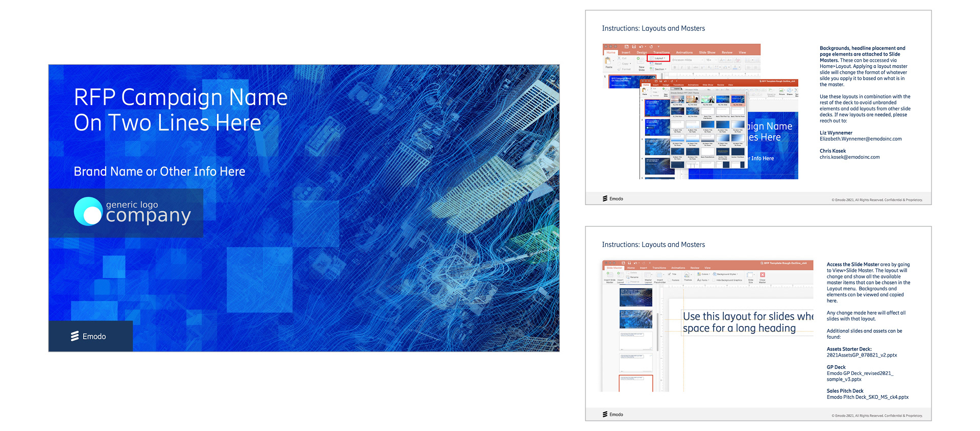980x431 pixels.
Task: Click Paste icon in the back PowerPoint window
Action: [608, 61]
